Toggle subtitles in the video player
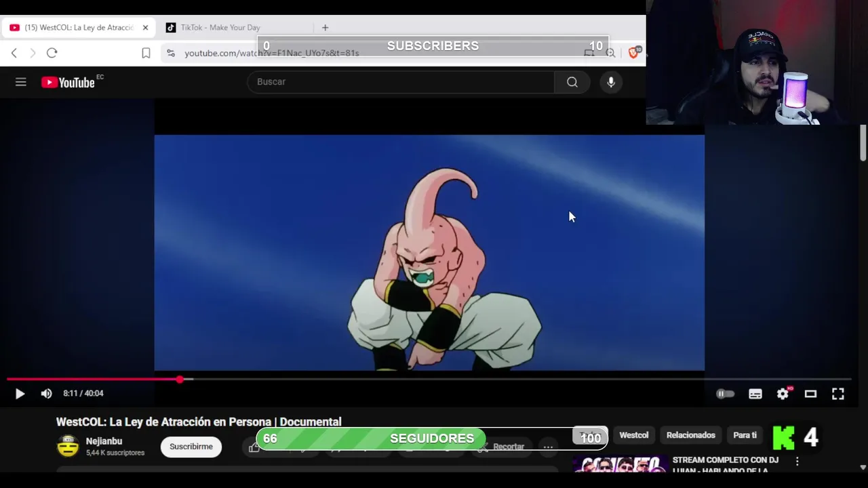 coord(755,394)
